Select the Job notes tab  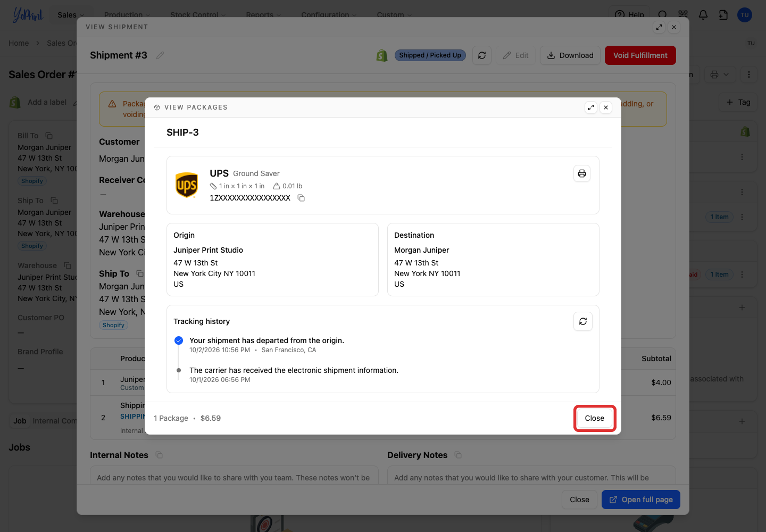tap(20, 421)
